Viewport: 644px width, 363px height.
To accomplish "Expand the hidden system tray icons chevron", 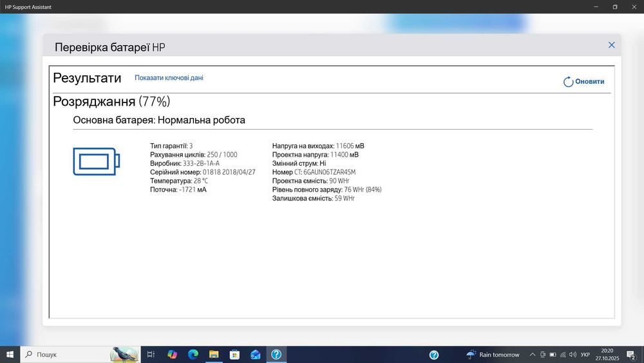I will click(x=533, y=355).
